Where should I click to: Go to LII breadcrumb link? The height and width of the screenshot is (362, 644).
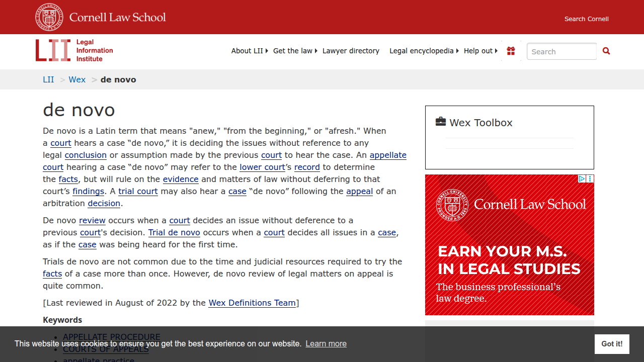48,79
